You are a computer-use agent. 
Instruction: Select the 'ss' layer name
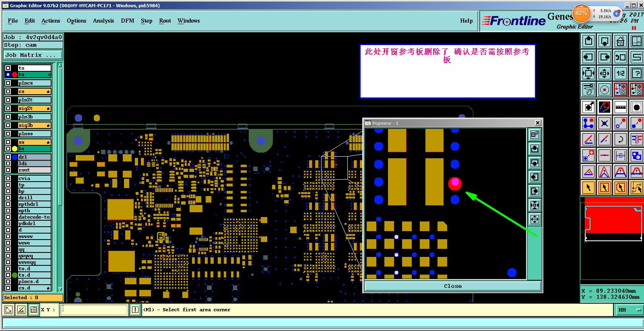click(x=34, y=142)
